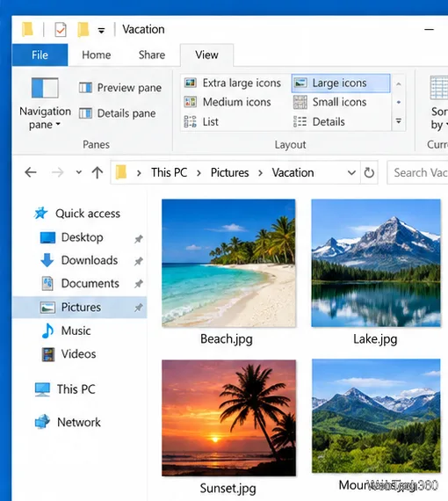The width and height of the screenshot is (448, 501).
Task: Toggle the Details pane
Action: coord(118,113)
